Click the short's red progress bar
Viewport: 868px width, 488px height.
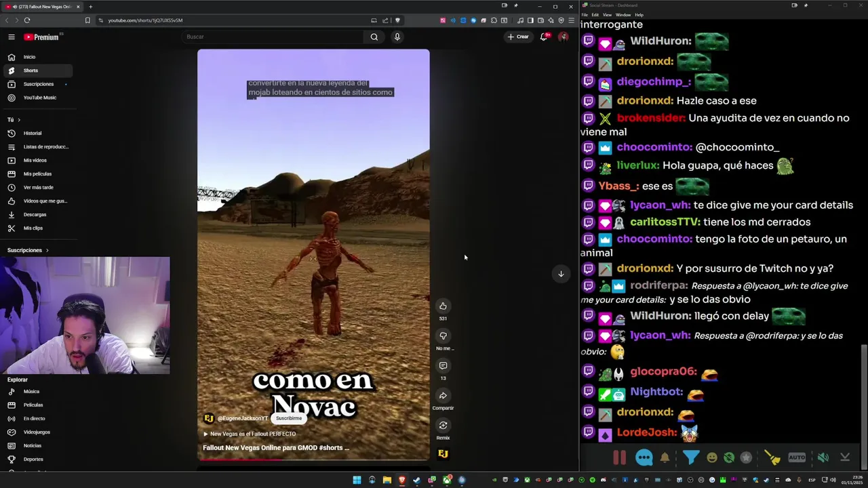[240, 460]
